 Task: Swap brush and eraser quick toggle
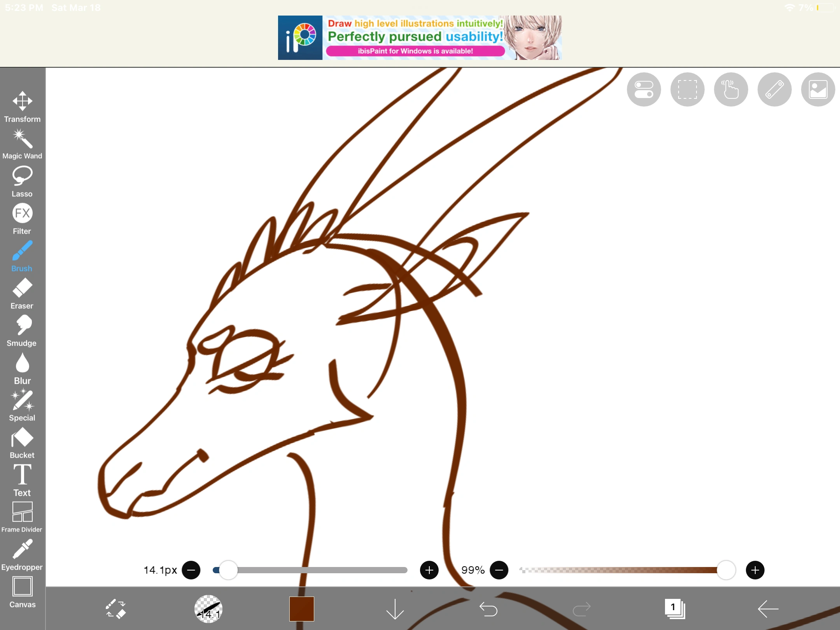(x=115, y=609)
